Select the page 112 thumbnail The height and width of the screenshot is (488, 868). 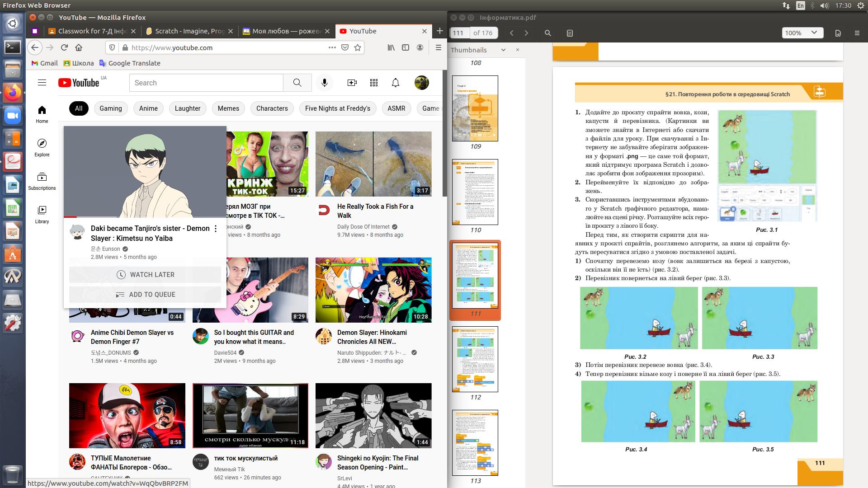(475, 359)
